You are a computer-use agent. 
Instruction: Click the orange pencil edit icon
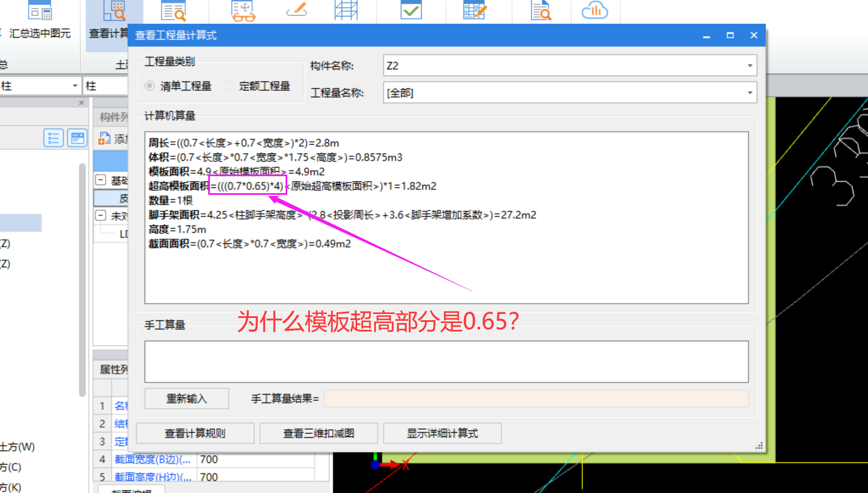(297, 10)
